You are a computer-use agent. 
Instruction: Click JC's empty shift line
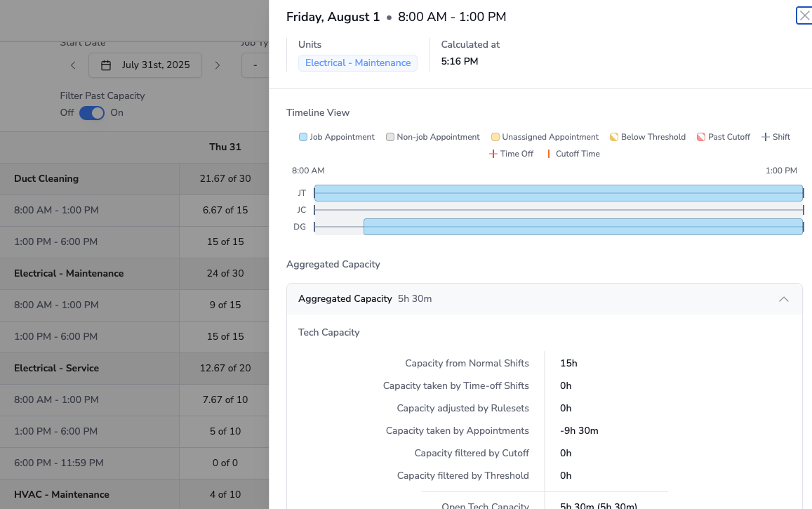pyautogui.click(x=558, y=210)
